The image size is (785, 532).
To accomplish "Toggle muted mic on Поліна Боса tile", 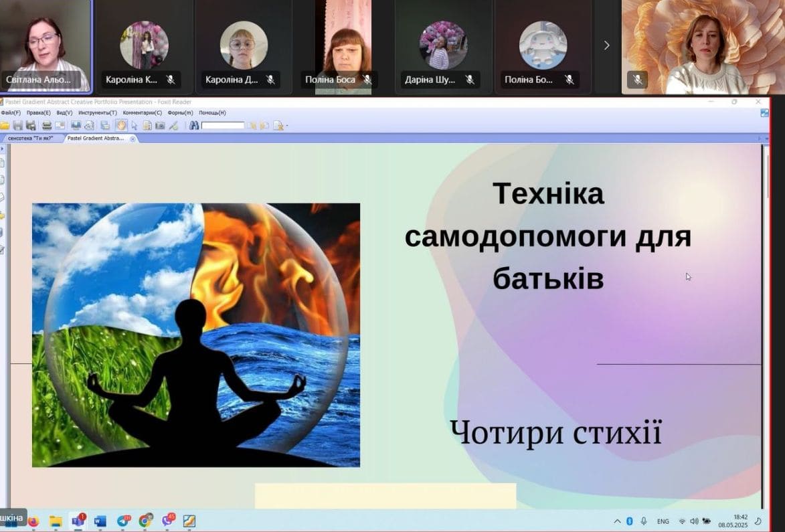I will pyautogui.click(x=367, y=80).
